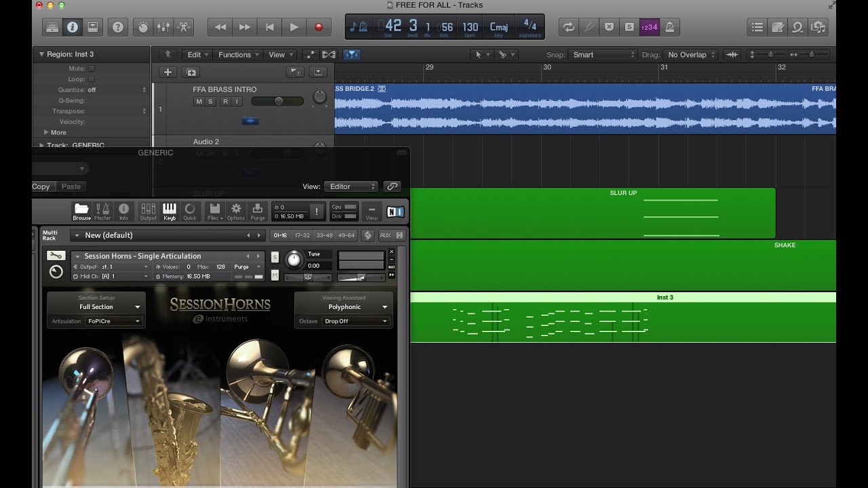Enable the region Mute checkbox
This screenshot has height=488, width=868.
click(x=91, y=68)
